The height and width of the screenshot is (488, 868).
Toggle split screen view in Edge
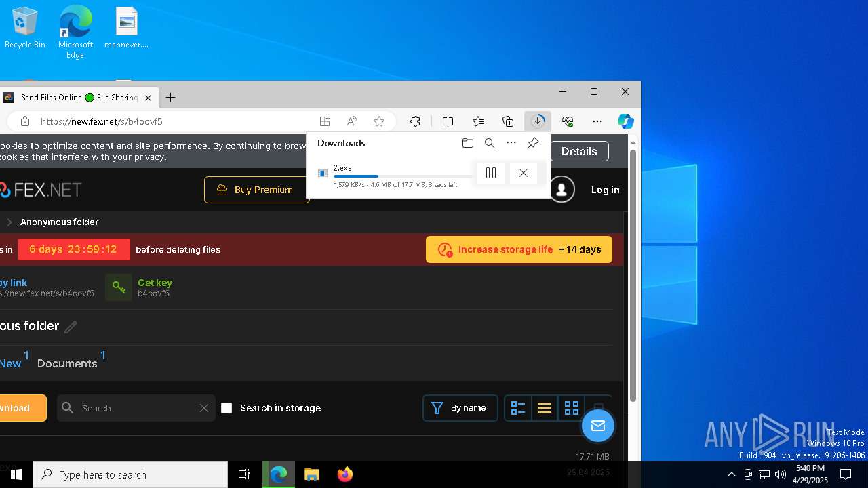448,121
